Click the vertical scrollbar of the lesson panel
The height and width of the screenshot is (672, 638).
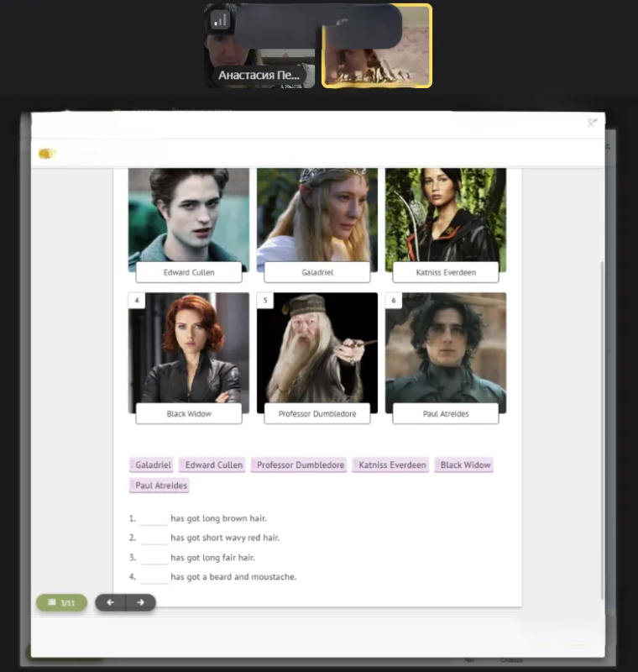(602, 429)
